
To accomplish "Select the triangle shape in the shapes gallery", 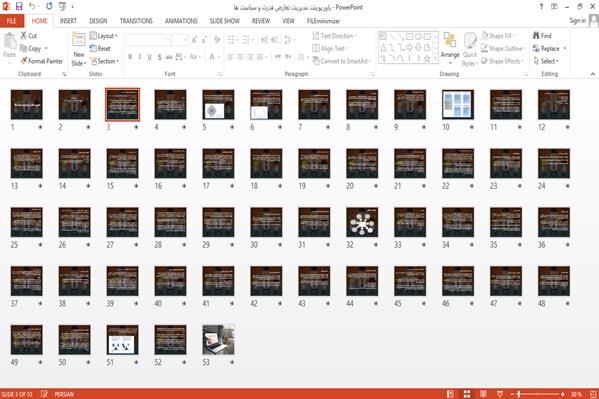I will click(x=383, y=48).
